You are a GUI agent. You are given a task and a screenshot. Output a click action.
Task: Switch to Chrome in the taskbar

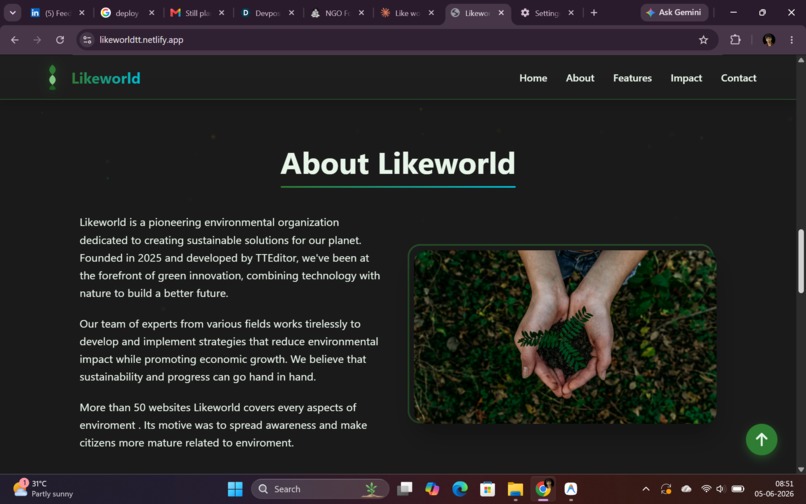[543, 489]
